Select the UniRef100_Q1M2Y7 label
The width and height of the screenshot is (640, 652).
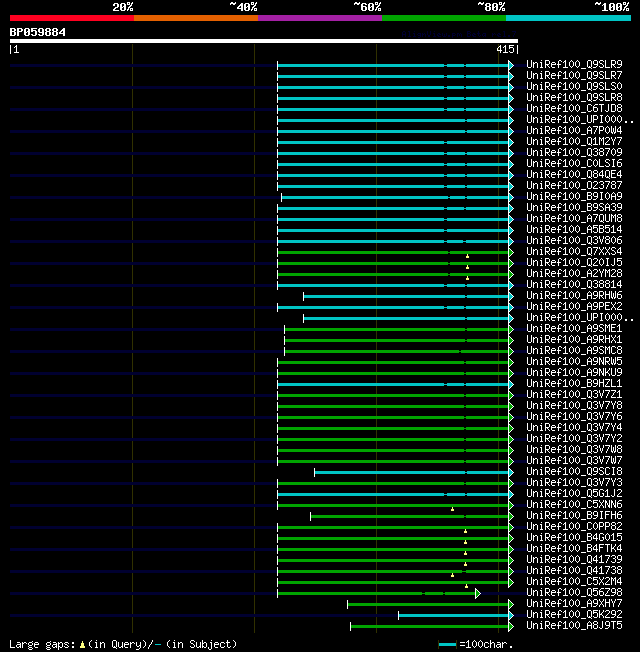tap(574, 141)
